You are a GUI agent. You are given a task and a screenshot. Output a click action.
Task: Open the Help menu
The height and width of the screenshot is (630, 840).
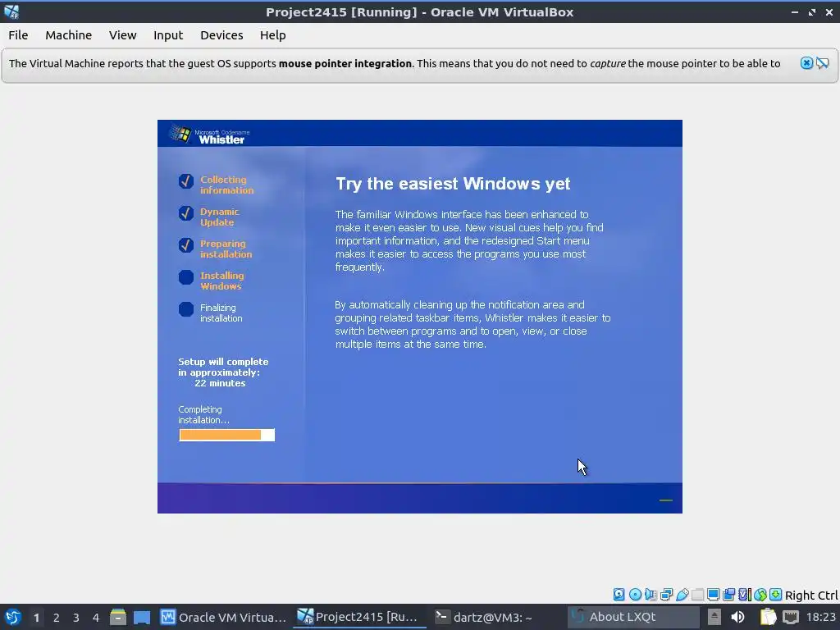click(272, 34)
